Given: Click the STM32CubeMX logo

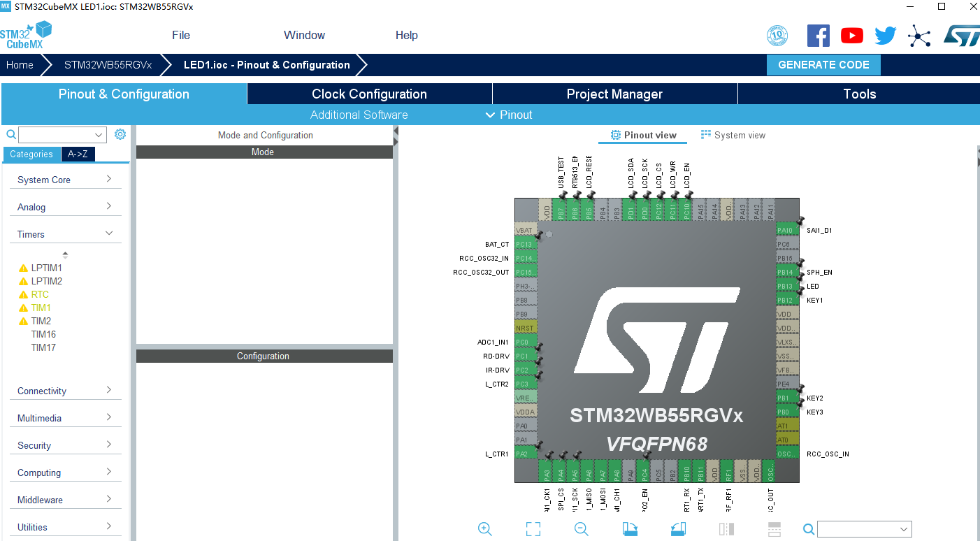Looking at the screenshot, I should 27,34.
